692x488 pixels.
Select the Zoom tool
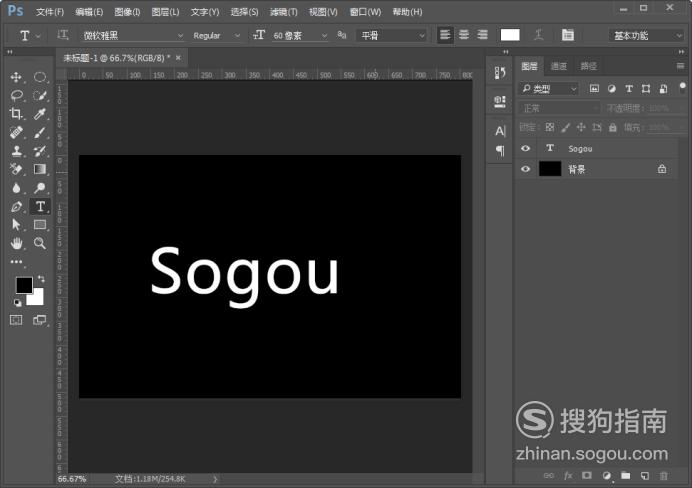(40, 243)
